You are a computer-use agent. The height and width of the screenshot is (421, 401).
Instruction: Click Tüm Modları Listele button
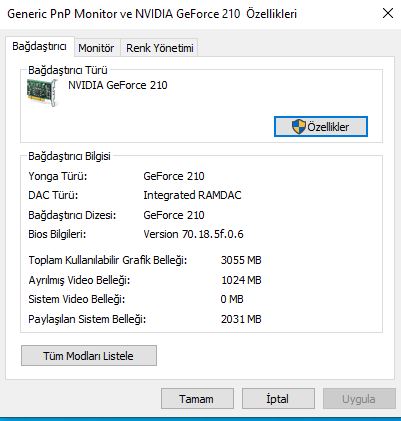click(89, 356)
